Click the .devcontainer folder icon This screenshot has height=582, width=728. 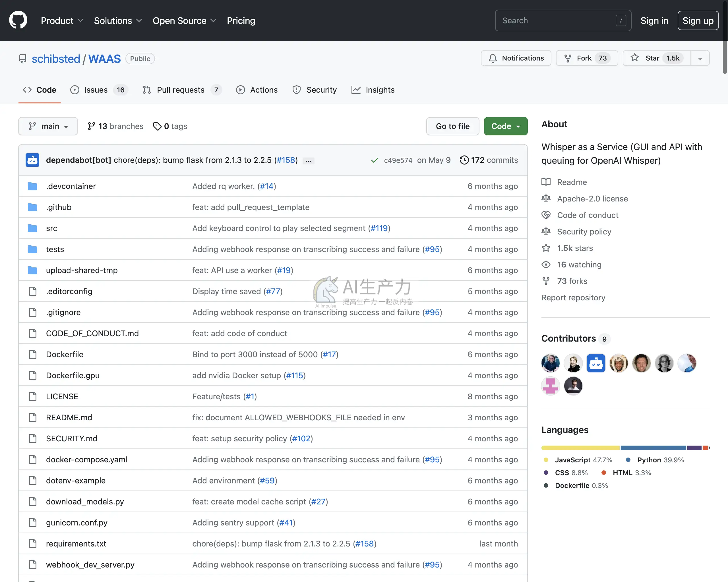point(32,186)
